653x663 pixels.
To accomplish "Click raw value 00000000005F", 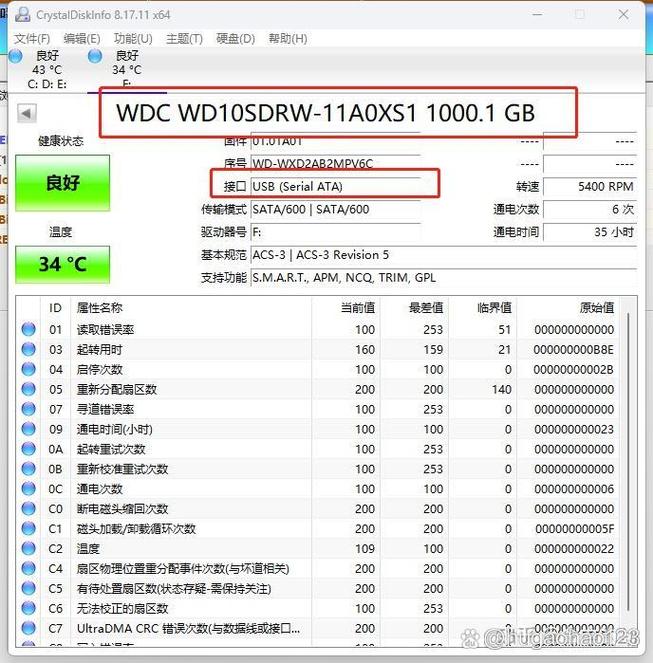I will click(x=574, y=529).
